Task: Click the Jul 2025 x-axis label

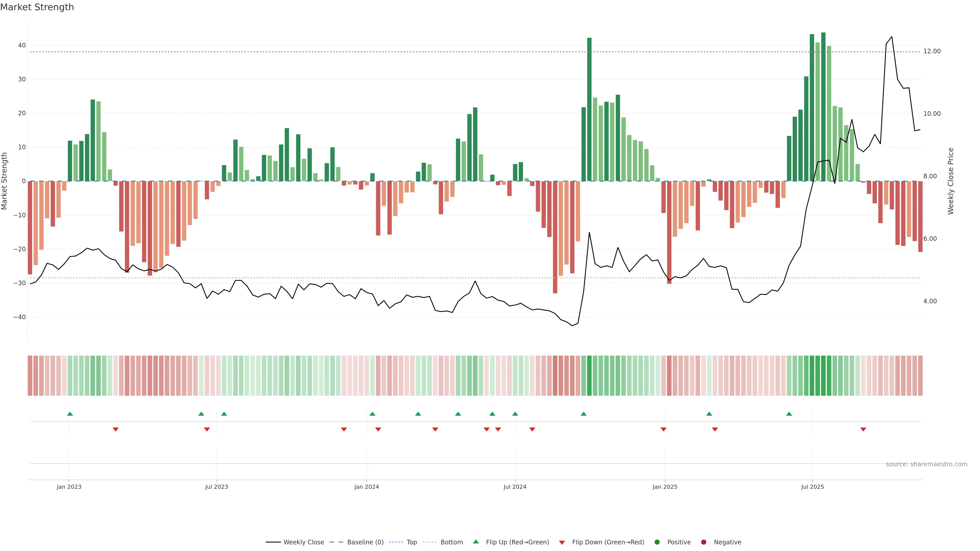Action: [812, 487]
